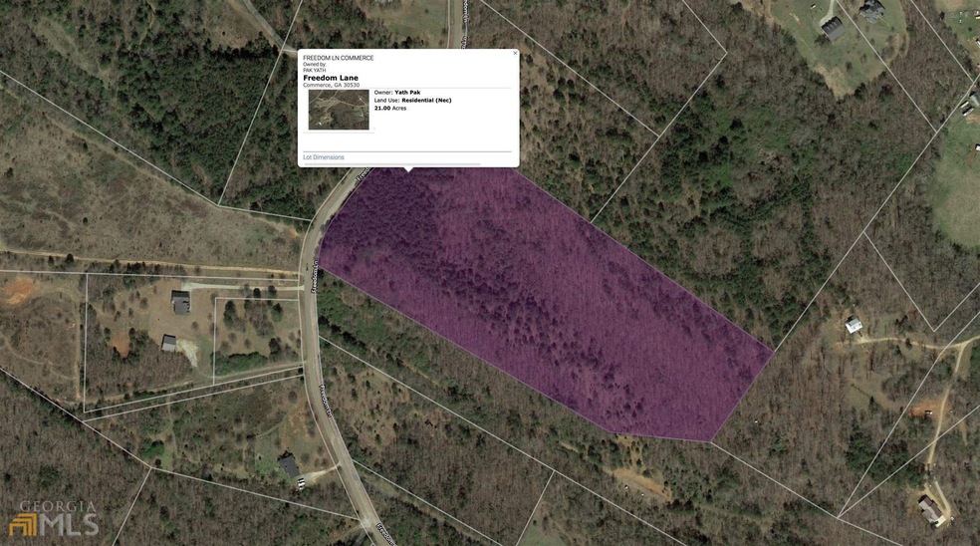
Task: Click the FREEDOM LN COMMERCE popup header
Action: point(339,58)
